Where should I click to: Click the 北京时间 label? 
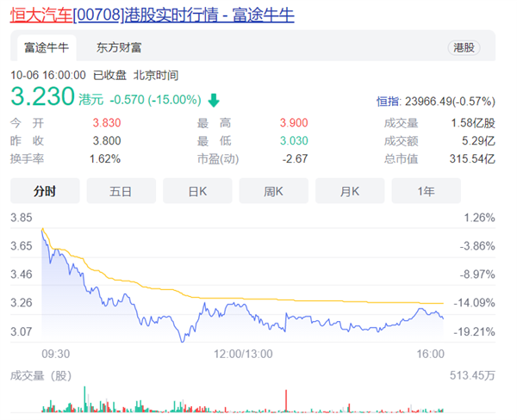tap(156, 75)
